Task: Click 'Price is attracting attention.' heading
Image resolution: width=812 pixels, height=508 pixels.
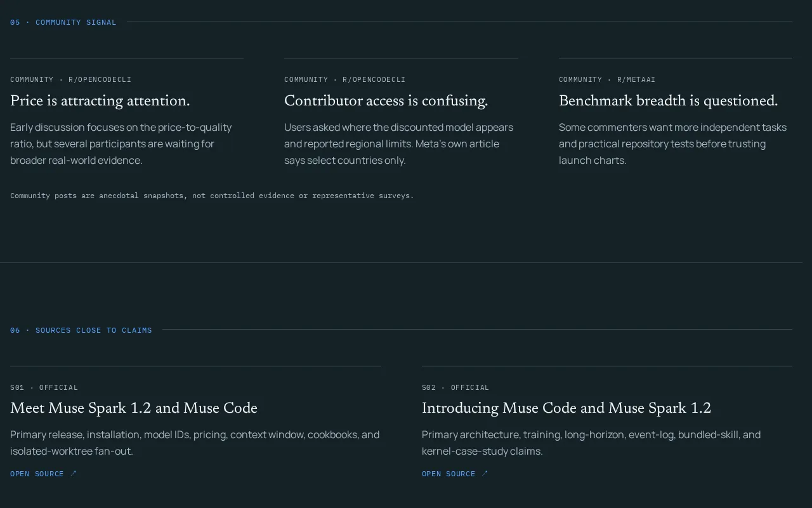Action: pos(100,100)
